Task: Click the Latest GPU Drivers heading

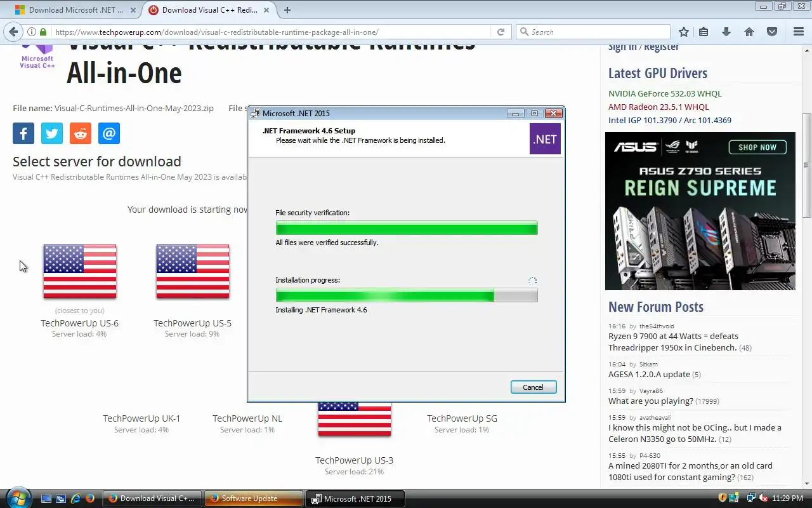Action: click(658, 73)
